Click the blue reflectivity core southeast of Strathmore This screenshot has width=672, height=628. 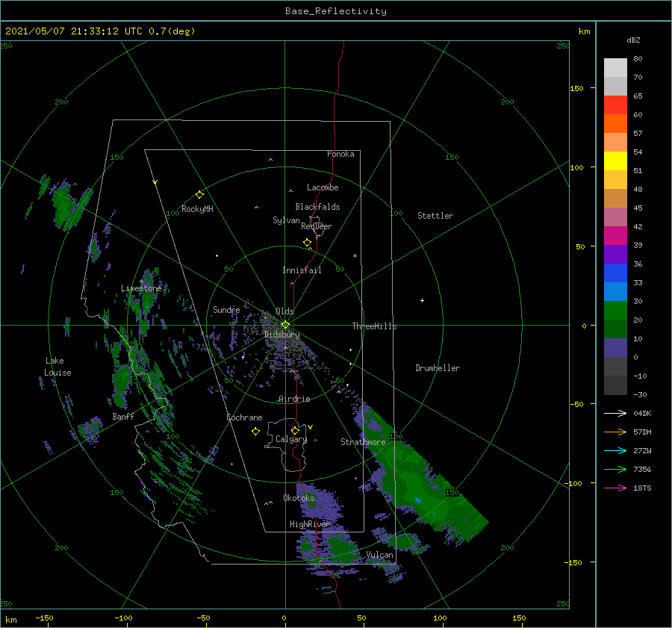coord(418,500)
